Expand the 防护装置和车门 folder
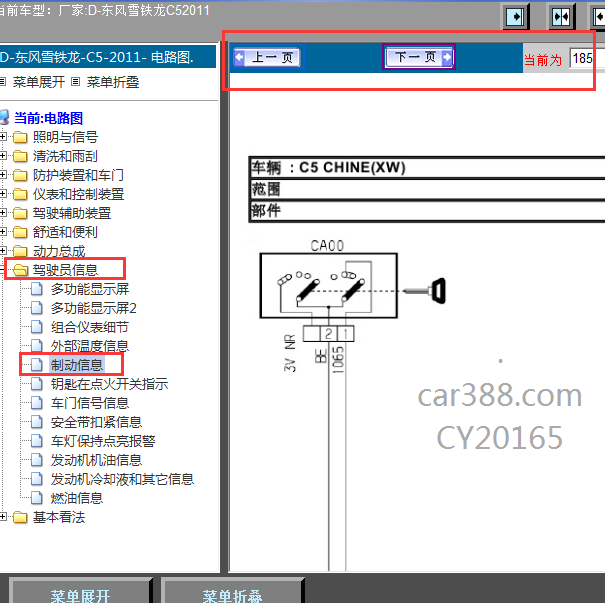Image resolution: width=605 pixels, height=603 pixels. (3, 174)
